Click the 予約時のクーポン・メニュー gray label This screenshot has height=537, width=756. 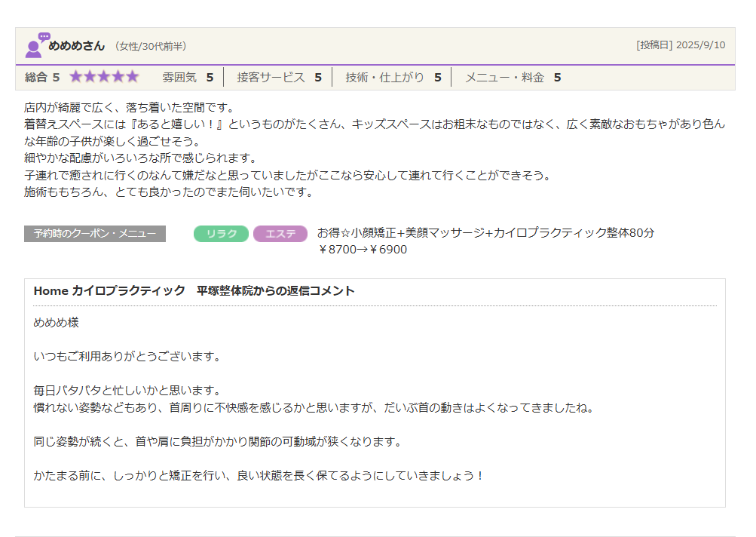95,234
